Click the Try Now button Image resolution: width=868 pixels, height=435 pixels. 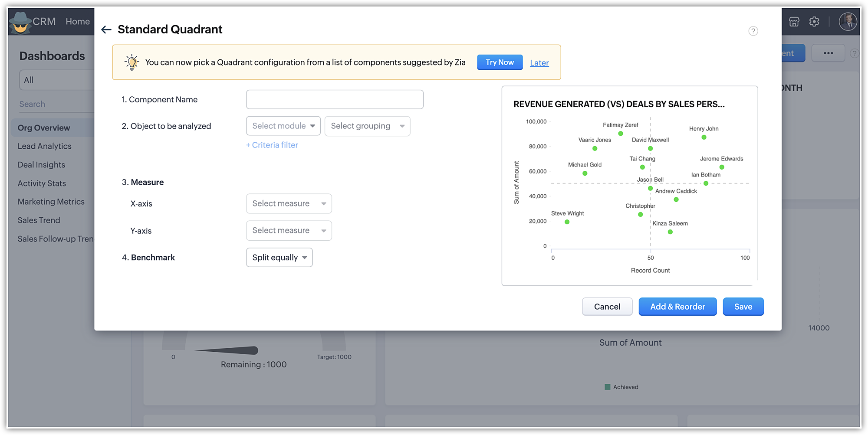500,62
